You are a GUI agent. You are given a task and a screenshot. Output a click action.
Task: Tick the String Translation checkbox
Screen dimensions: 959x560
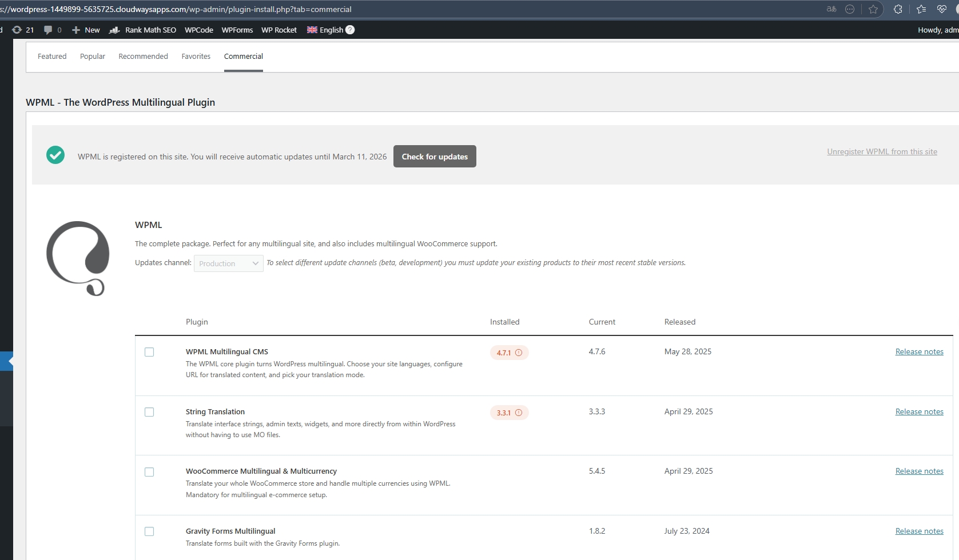pos(149,412)
